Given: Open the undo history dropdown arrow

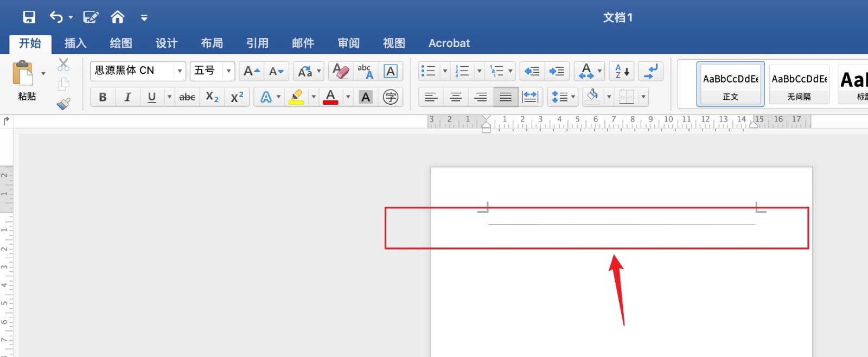Looking at the screenshot, I should (x=71, y=18).
